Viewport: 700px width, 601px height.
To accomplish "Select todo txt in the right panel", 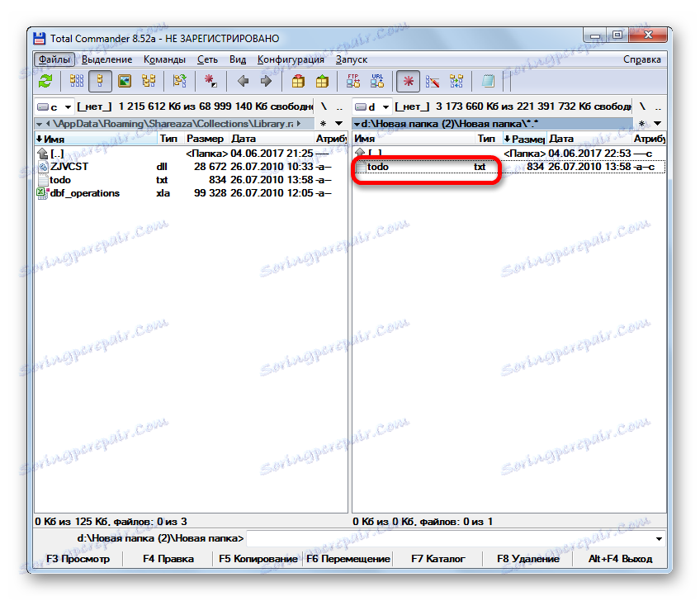I will click(x=509, y=167).
